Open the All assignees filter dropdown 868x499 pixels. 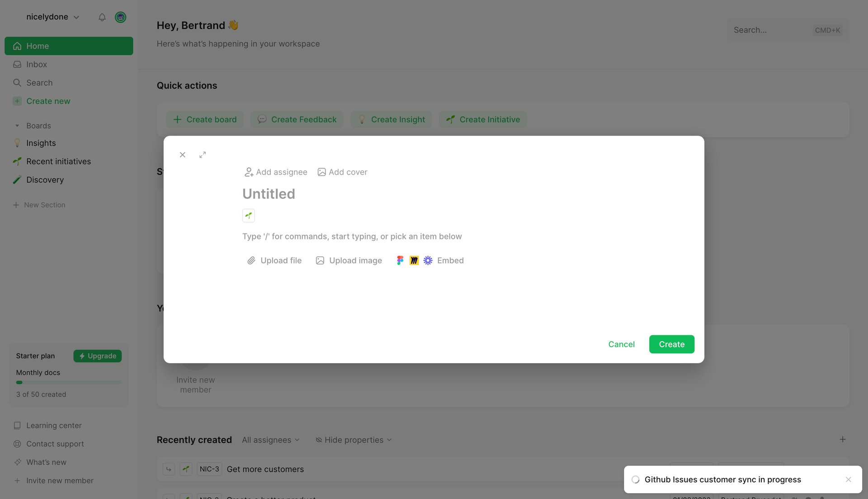point(270,440)
